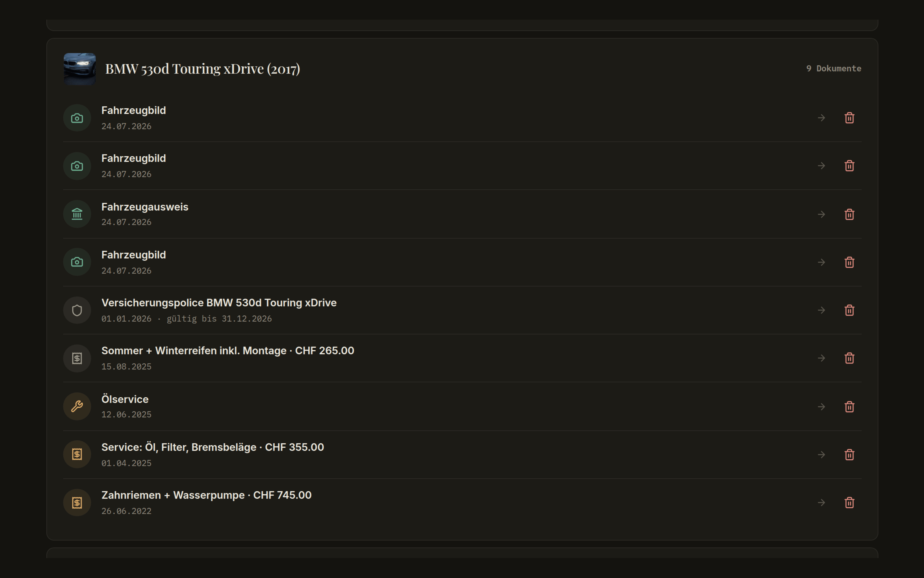The height and width of the screenshot is (578, 924).
Task: Delete the Sommer + Winterreifen CHF 265.00 receipt
Action: pyautogui.click(x=849, y=358)
